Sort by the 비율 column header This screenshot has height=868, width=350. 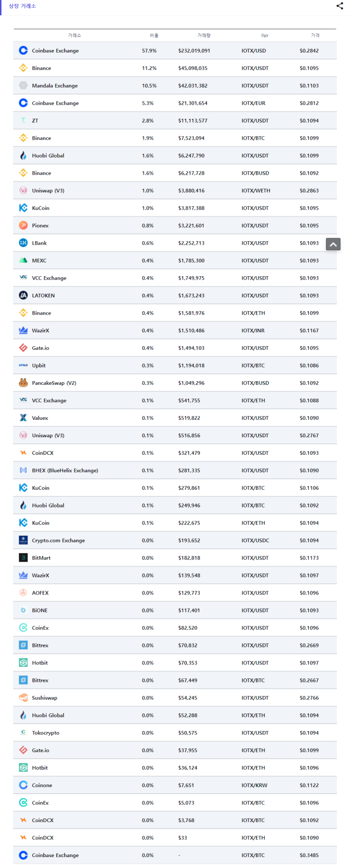[154, 35]
